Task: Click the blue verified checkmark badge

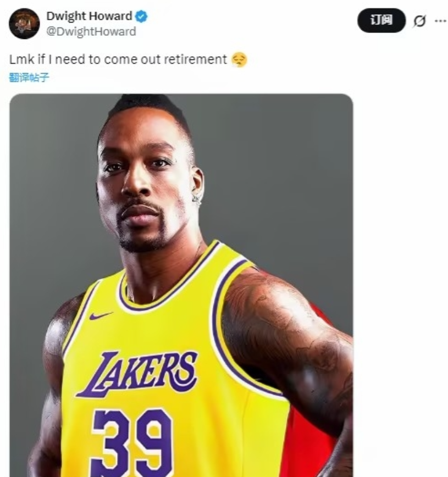Action: pos(141,16)
